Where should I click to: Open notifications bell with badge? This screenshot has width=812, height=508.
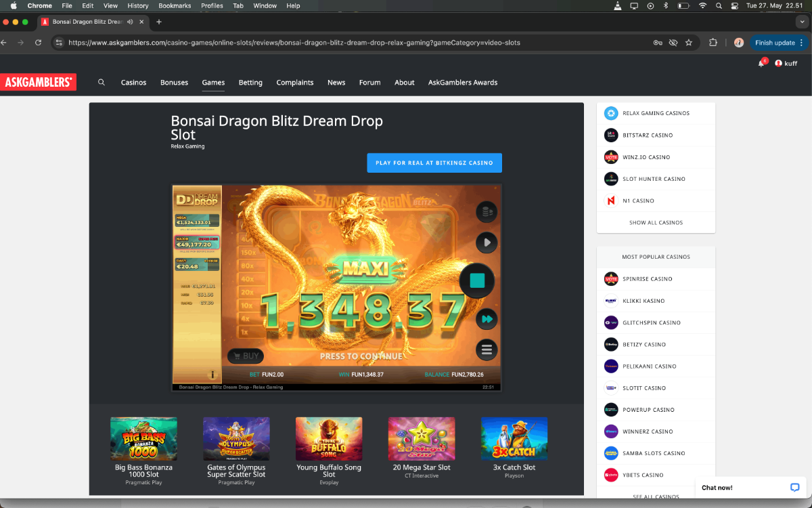click(x=761, y=63)
